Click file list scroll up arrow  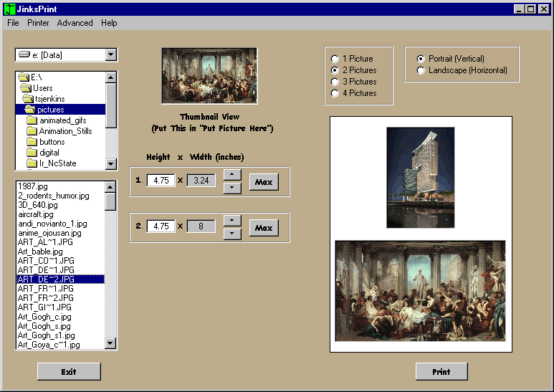click(110, 187)
